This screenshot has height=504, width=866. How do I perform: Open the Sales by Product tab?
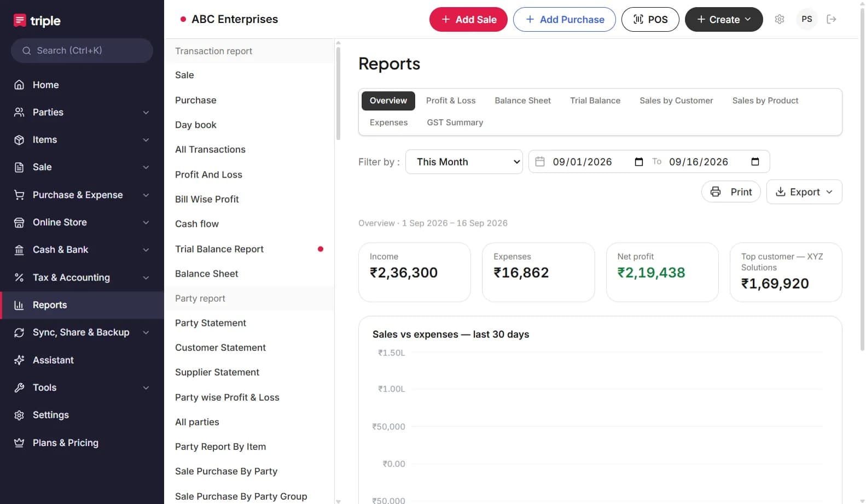(x=765, y=101)
